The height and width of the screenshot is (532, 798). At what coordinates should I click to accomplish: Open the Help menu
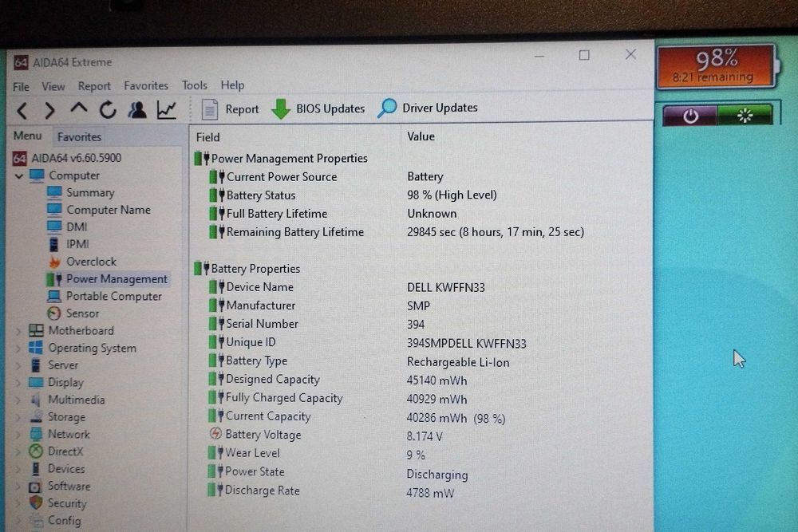(232, 85)
